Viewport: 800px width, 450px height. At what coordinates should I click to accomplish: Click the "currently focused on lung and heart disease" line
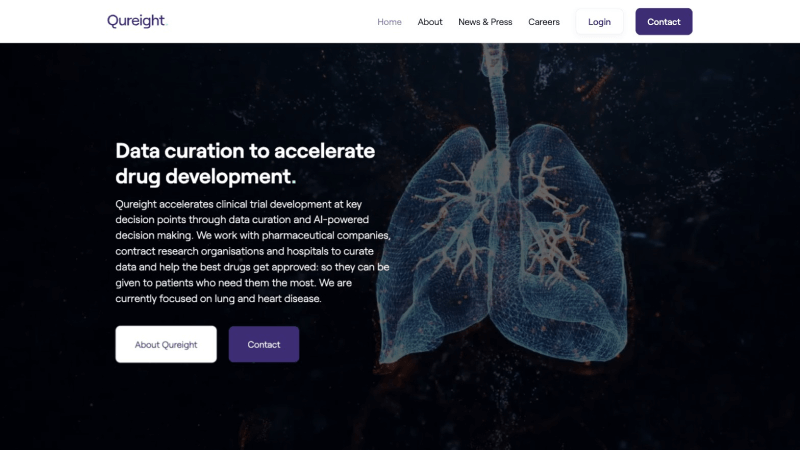point(218,299)
